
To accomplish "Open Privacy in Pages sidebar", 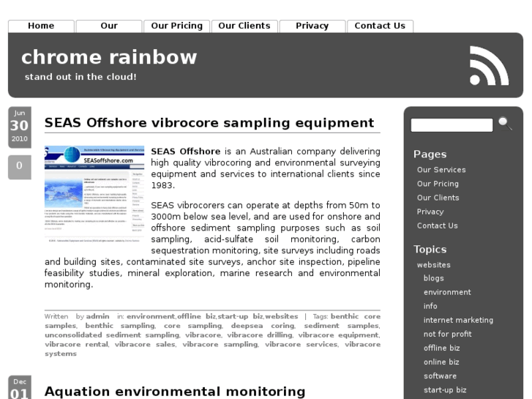I will pos(430,212).
